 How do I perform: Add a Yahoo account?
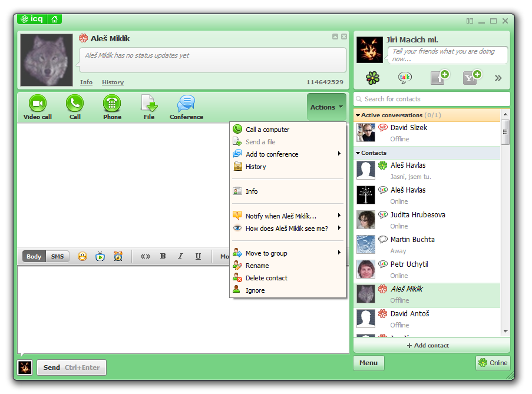point(472,77)
